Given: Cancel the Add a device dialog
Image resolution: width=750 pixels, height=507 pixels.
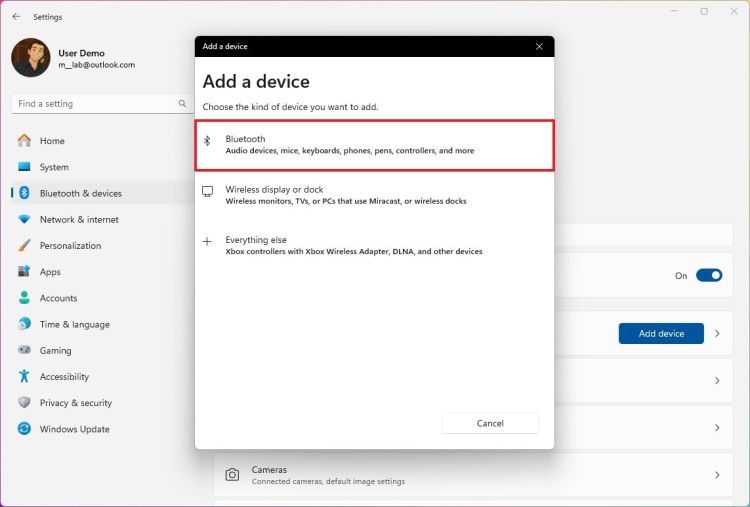Looking at the screenshot, I should 490,423.
